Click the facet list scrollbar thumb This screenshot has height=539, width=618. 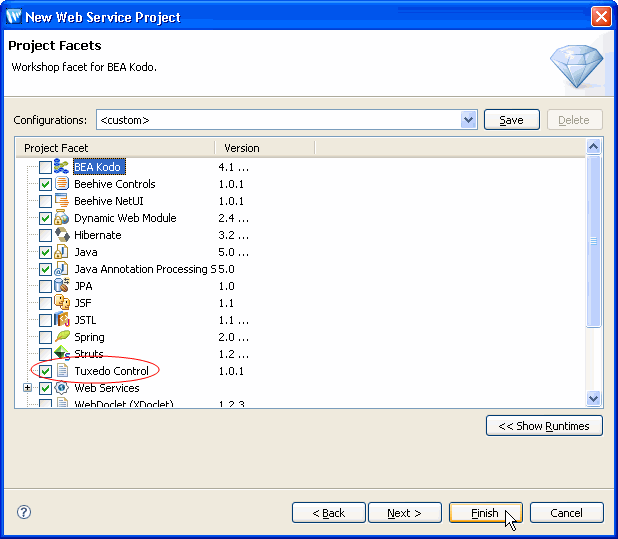[593, 241]
